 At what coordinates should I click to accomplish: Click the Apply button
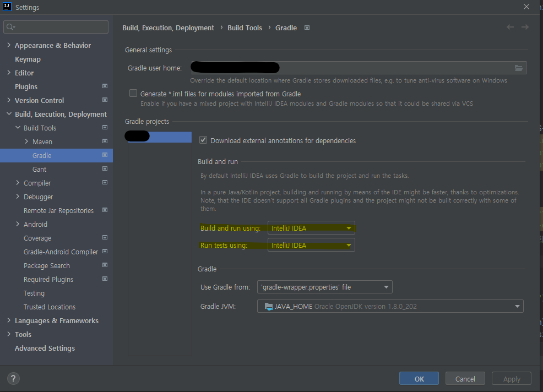[x=512, y=378]
